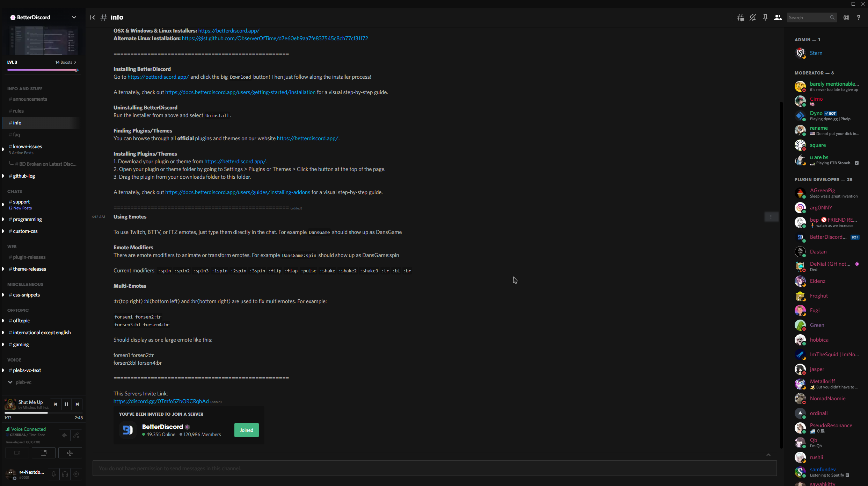This screenshot has width=868, height=486.
Task: Open the BetterDiscord server dropdown
Action: (x=74, y=17)
